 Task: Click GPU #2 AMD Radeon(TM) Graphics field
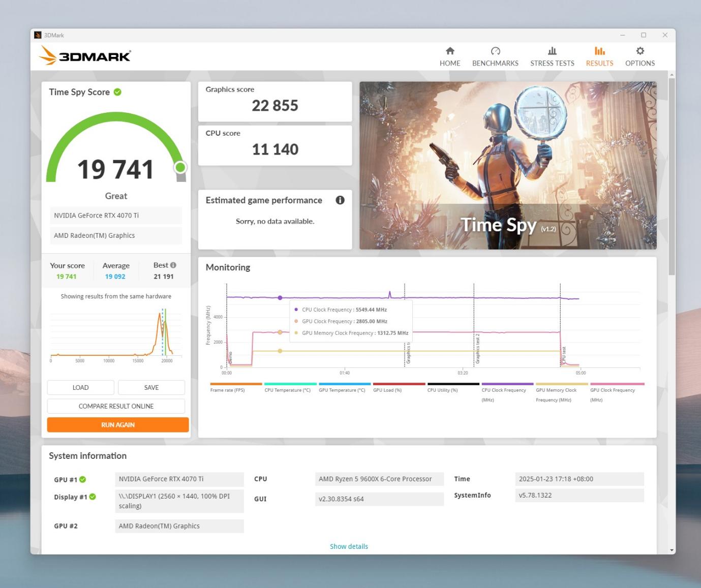pos(179,526)
